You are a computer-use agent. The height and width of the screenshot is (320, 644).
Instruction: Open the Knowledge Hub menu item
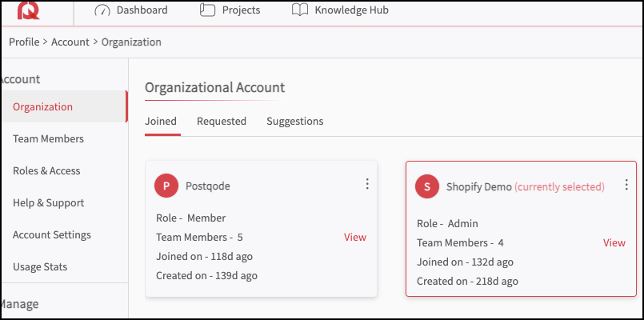pyautogui.click(x=340, y=10)
